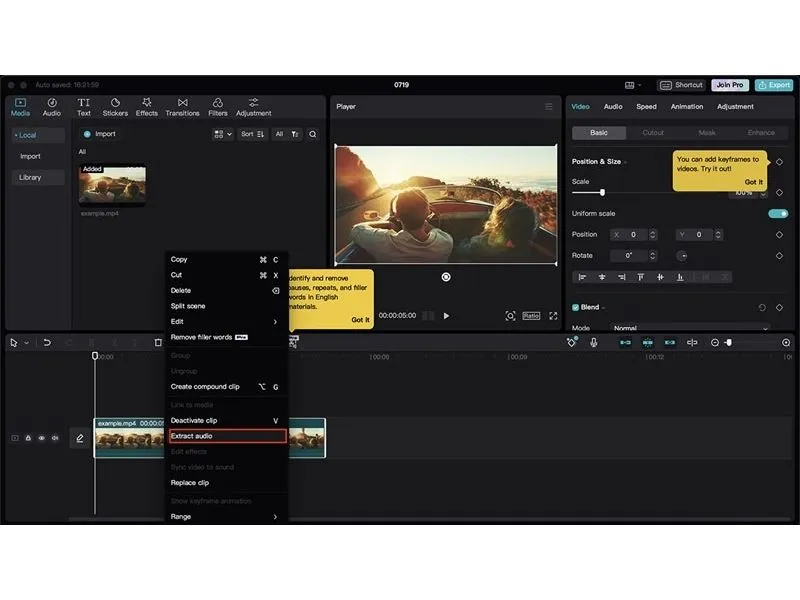Click the search icon in media panel
800x600 pixels.
pyautogui.click(x=313, y=134)
